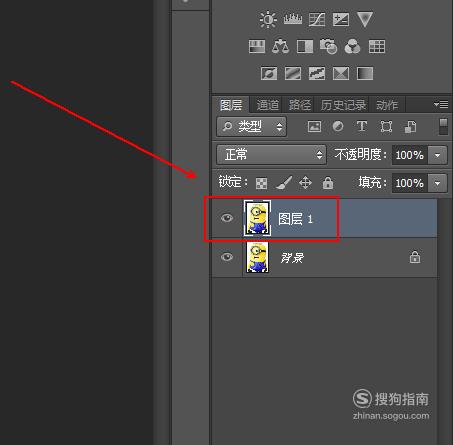
Task: Add a Photo Filter adjustment
Action: pyautogui.click(x=328, y=46)
